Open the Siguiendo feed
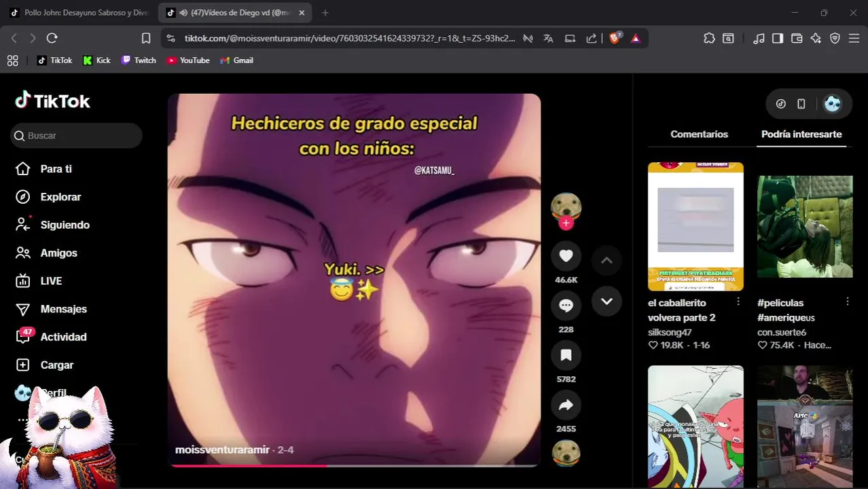The height and width of the screenshot is (489, 868). [65, 225]
